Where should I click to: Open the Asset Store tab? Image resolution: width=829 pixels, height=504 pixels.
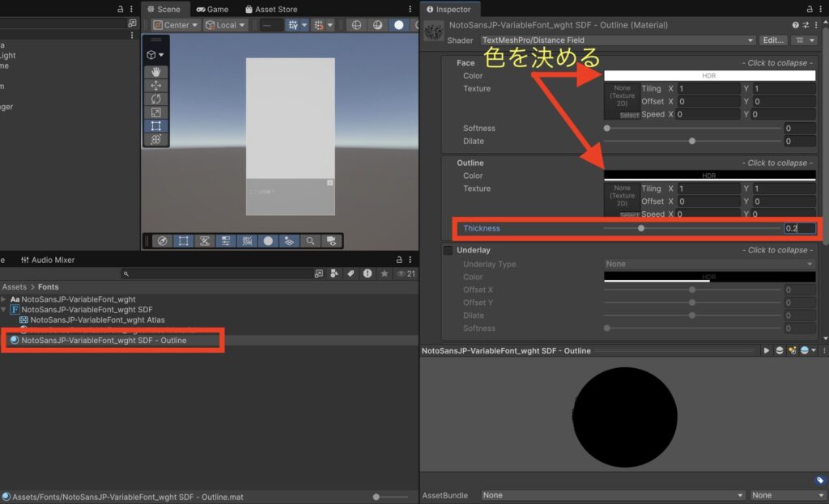click(271, 9)
